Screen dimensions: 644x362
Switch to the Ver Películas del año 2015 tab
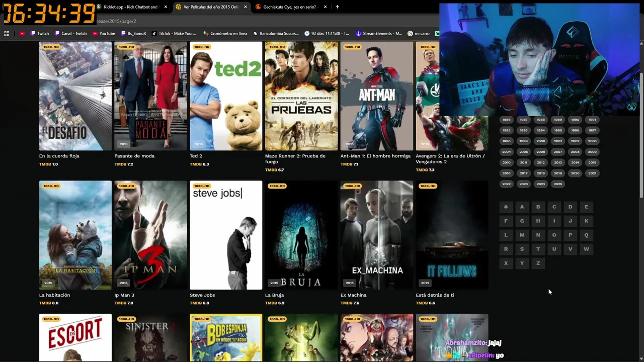tap(211, 7)
